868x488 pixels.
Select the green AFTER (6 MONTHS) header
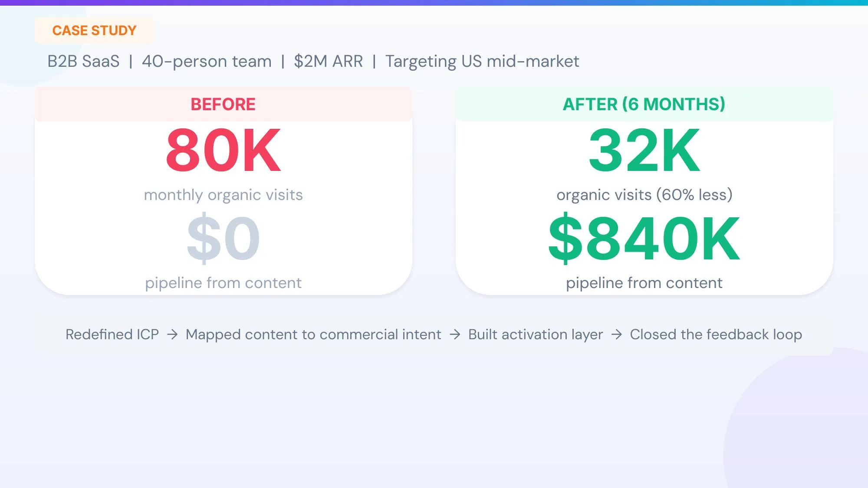[x=644, y=104]
